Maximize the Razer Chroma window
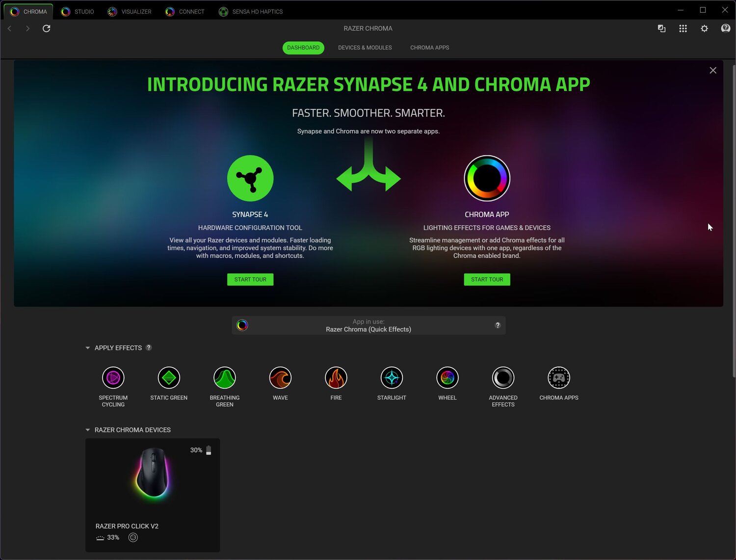 coord(703,10)
